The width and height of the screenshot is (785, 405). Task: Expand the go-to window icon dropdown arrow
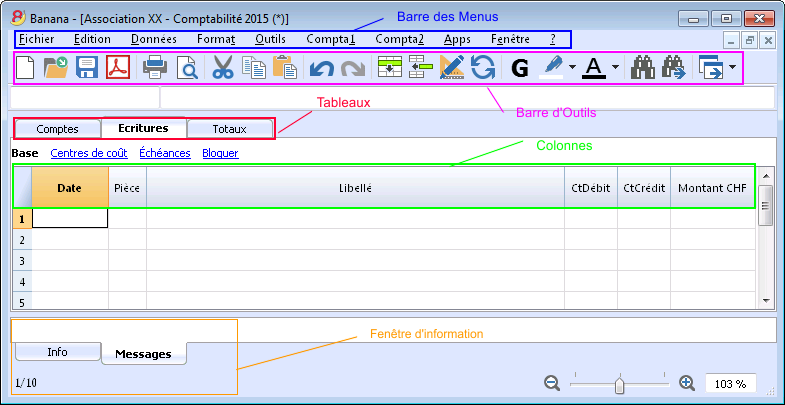(x=732, y=67)
